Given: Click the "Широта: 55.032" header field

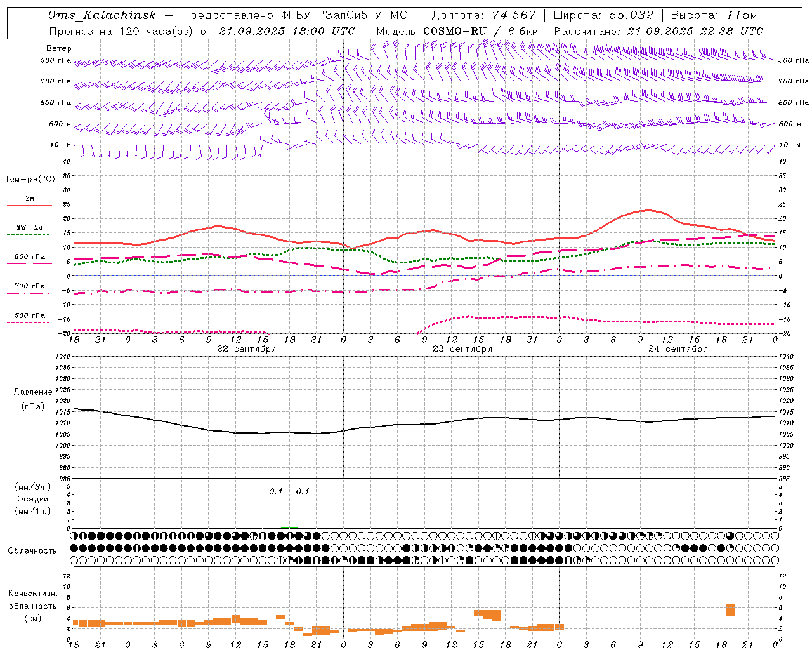Looking at the screenshot, I should click(x=603, y=15).
